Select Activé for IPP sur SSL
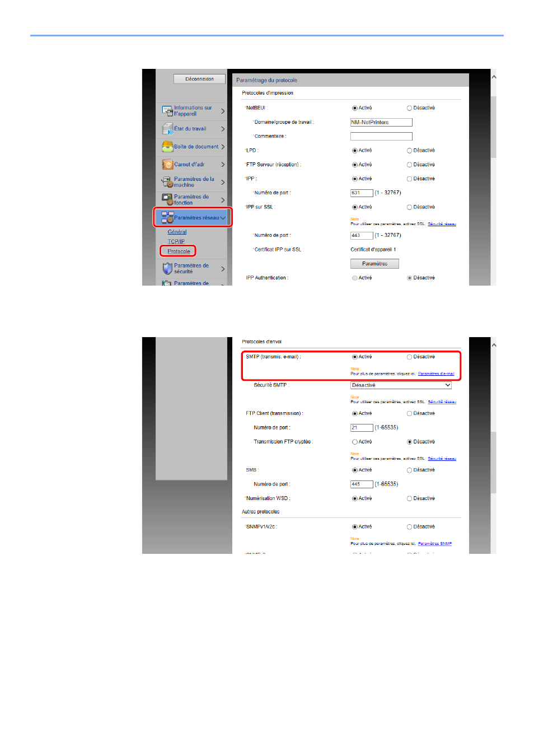Screen dimensions: 534x756 (x=355, y=207)
